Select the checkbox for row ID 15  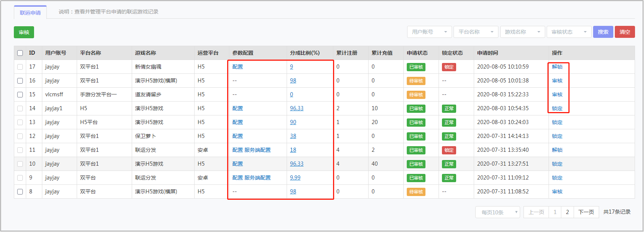coord(20,95)
